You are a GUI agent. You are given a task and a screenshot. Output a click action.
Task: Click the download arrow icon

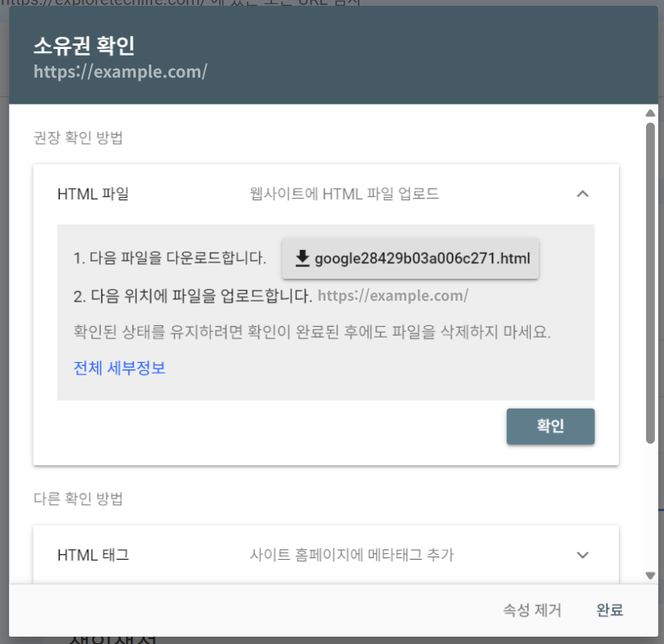coord(303,258)
